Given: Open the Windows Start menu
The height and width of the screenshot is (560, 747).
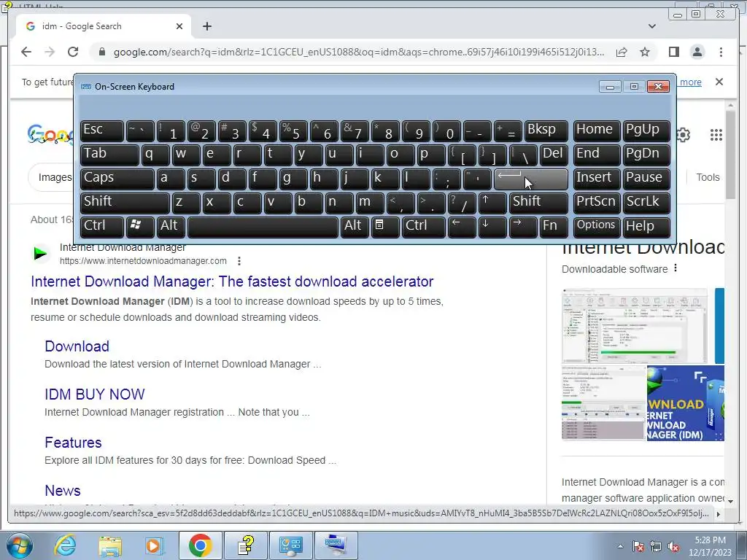Looking at the screenshot, I should pyautogui.click(x=18, y=545).
